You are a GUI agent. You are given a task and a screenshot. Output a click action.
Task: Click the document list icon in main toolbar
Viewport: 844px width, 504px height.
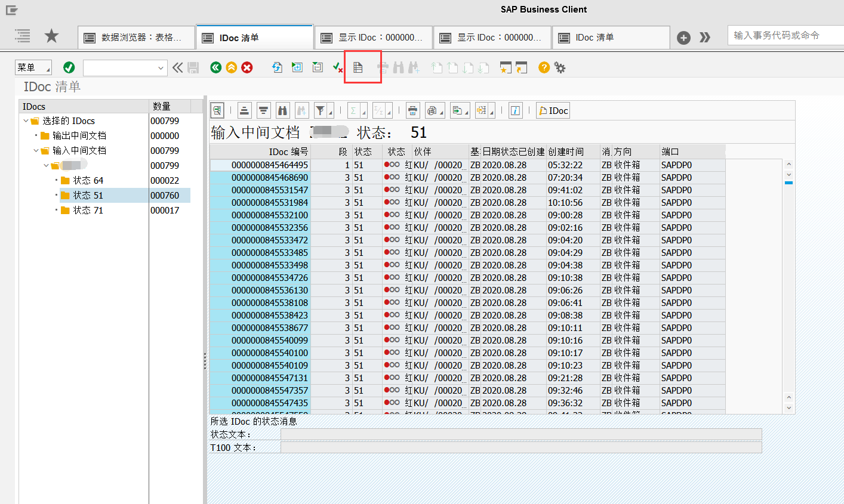(x=358, y=67)
